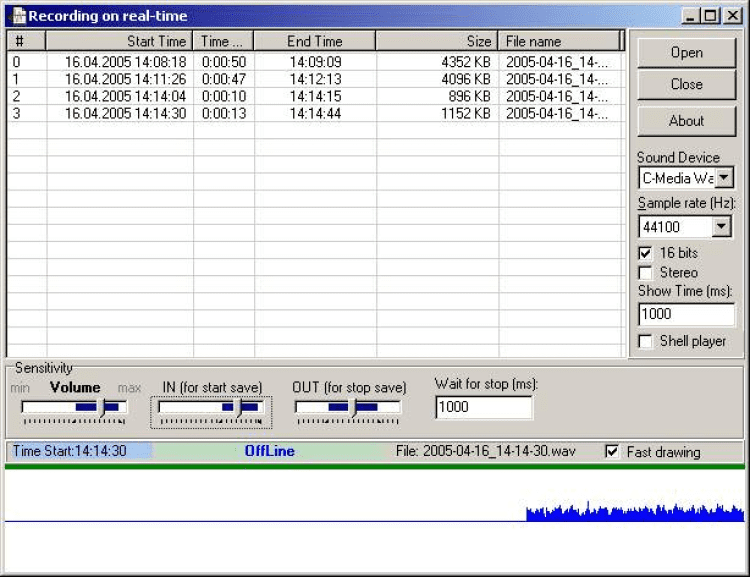Click duration 0:00:13
Screen dimensions: 750x577
tap(224, 113)
